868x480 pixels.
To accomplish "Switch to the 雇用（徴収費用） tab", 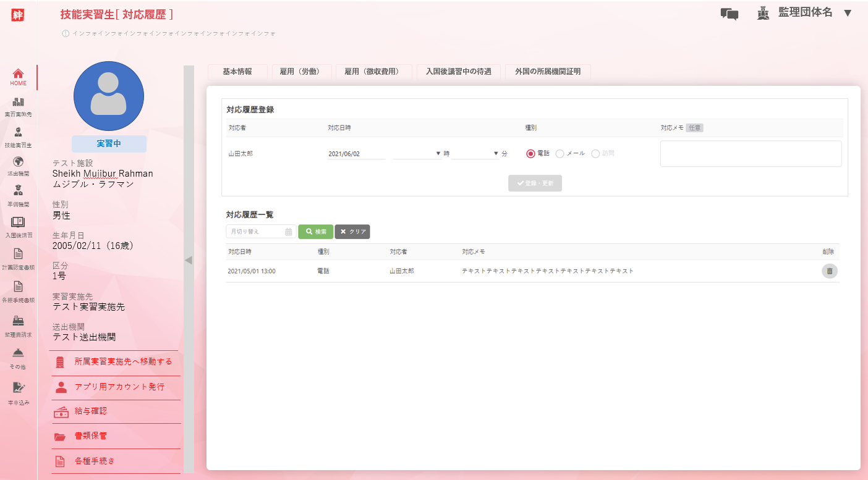I will 374,72.
